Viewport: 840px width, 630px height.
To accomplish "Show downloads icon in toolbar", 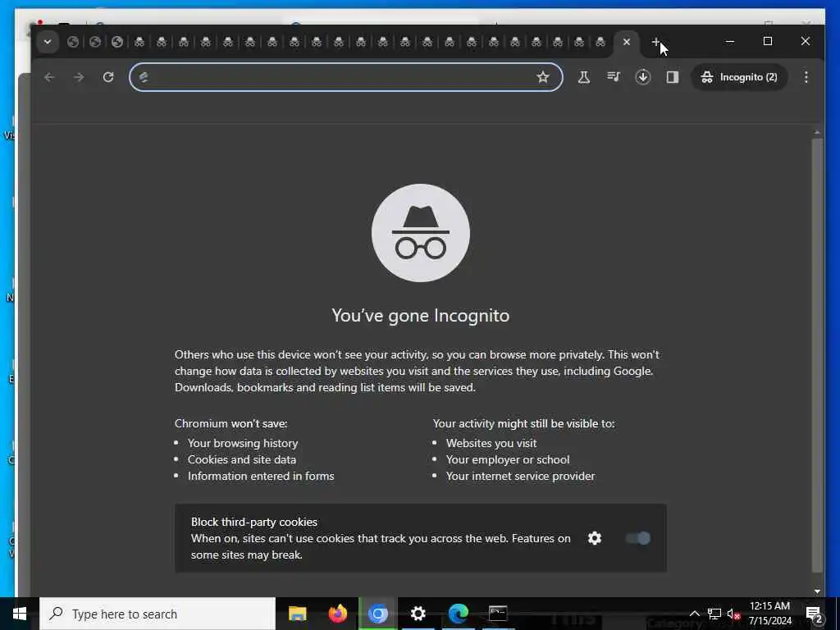I will [643, 77].
